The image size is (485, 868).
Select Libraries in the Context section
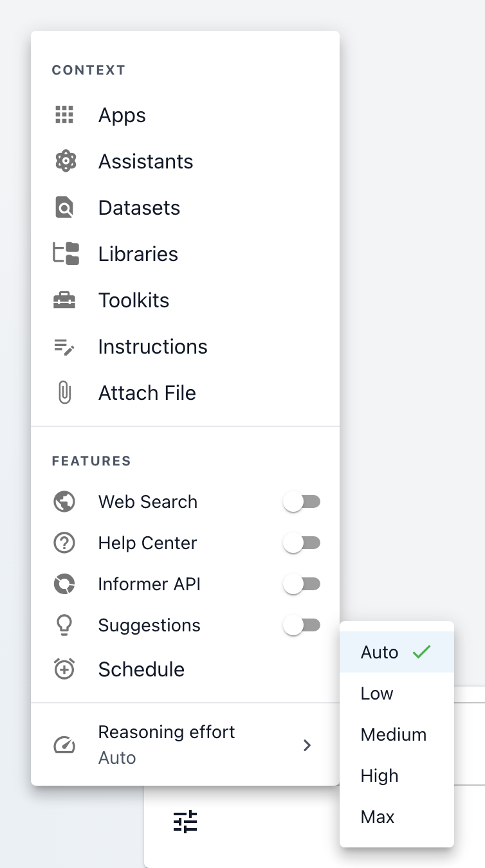pyautogui.click(x=185, y=254)
